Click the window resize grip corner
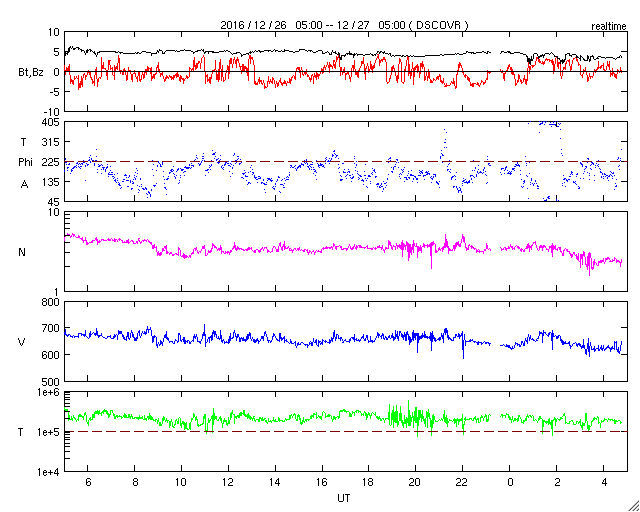The image size is (640, 512). pos(633,505)
